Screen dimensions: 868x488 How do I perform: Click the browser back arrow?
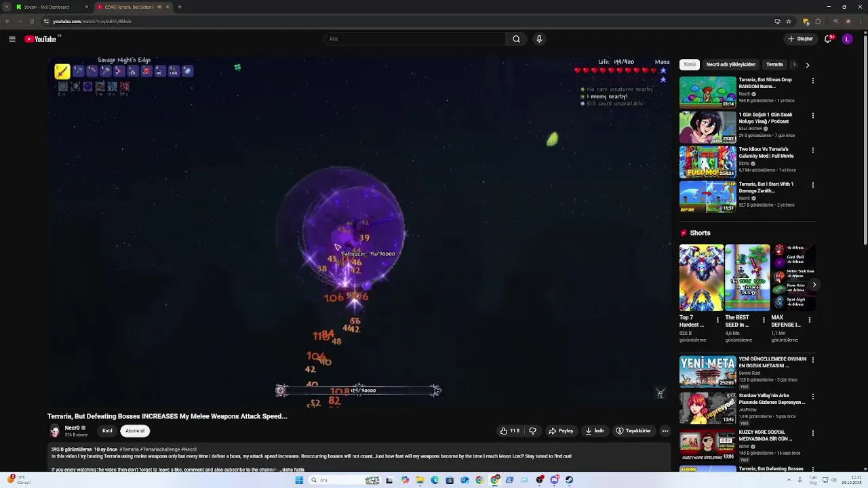tap(7, 21)
